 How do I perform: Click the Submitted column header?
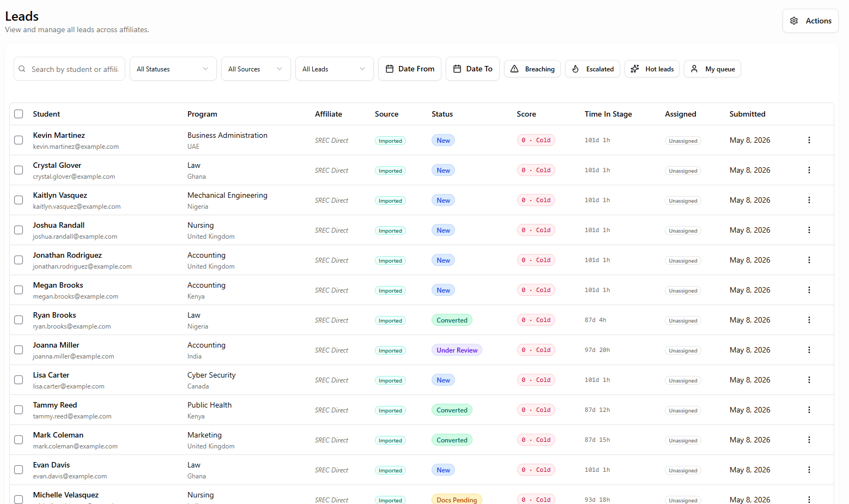tap(748, 114)
